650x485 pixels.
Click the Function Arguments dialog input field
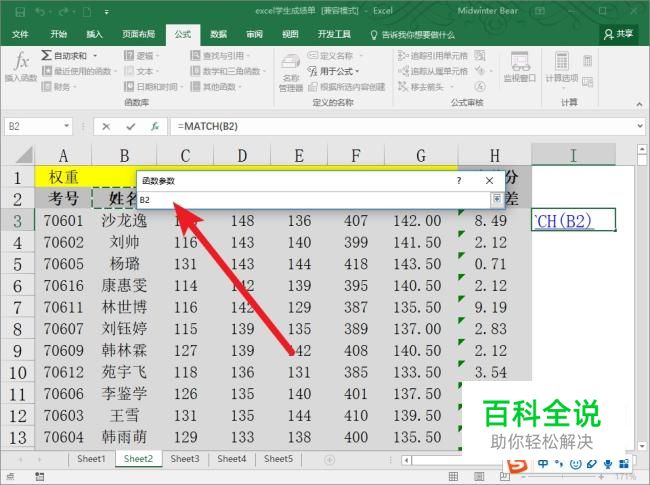(x=314, y=200)
